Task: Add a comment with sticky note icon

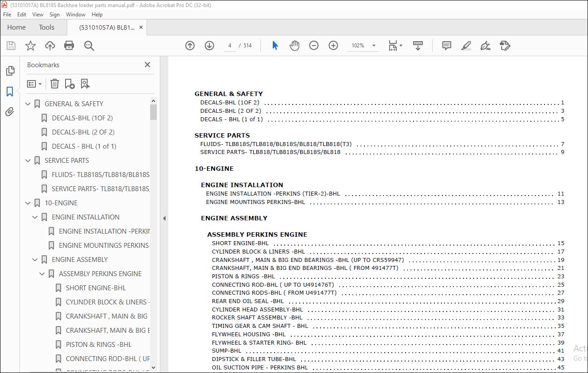Action: click(x=447, y=46)
